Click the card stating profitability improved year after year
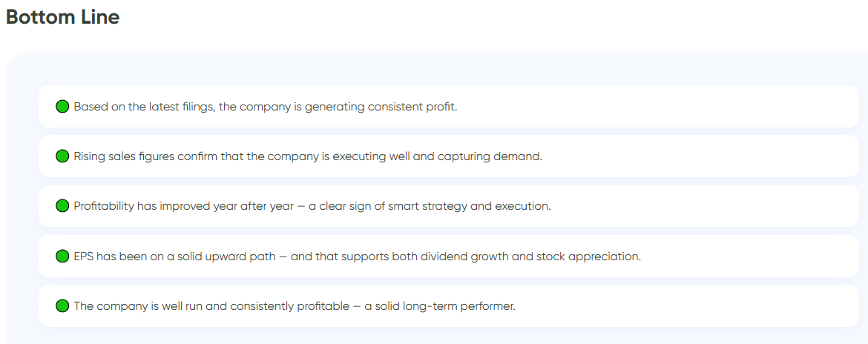868x344 pixels. coord(448,206)
